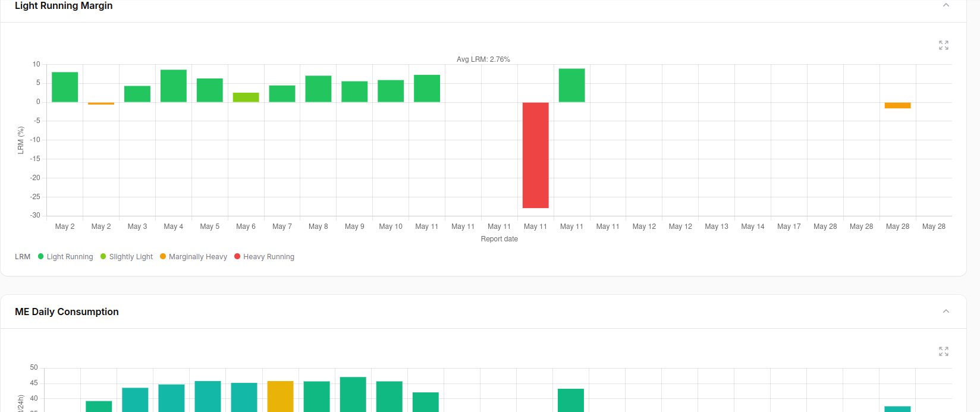Toggle Slightly Light legend item
Image resolution: width=980 pixels, height=412 pixels.
[127, 257]
